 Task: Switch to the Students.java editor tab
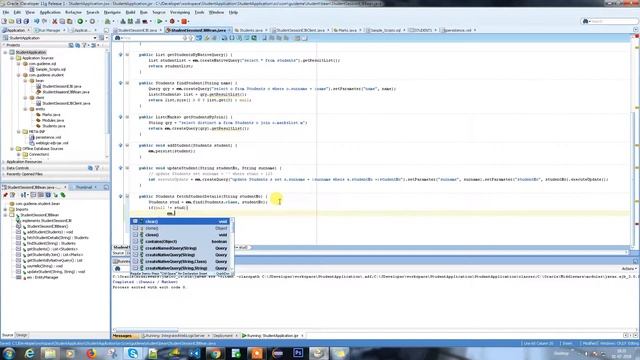(251, 30)
